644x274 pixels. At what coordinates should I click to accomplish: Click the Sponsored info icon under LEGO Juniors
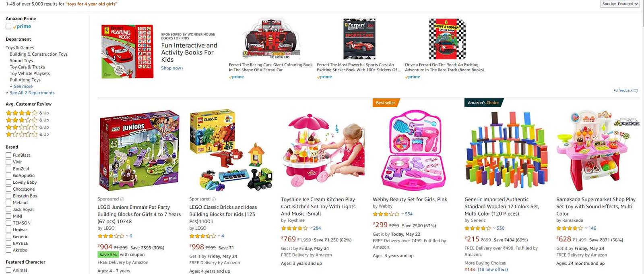[x=122, y=199]
